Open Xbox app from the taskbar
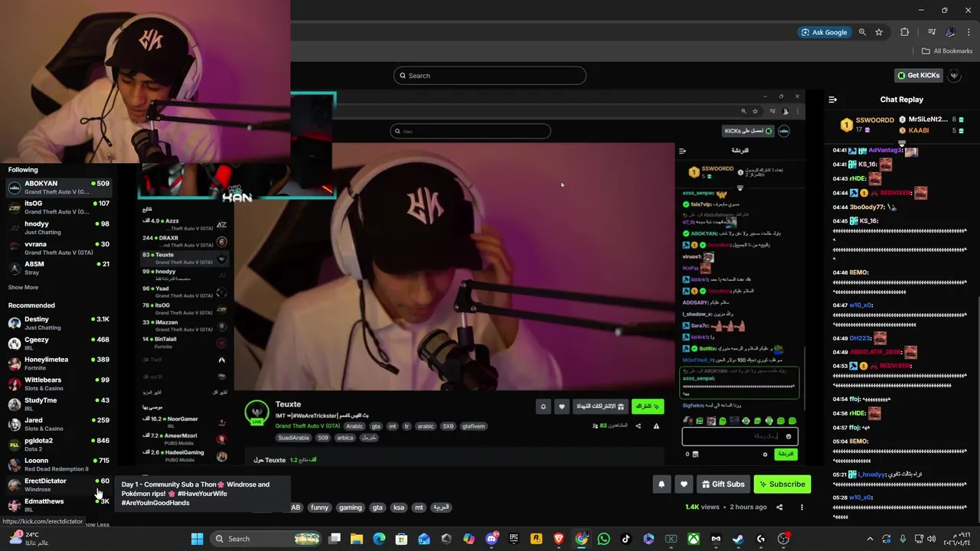The width and height of the screenshot is (980, 551). coord(694,539)
